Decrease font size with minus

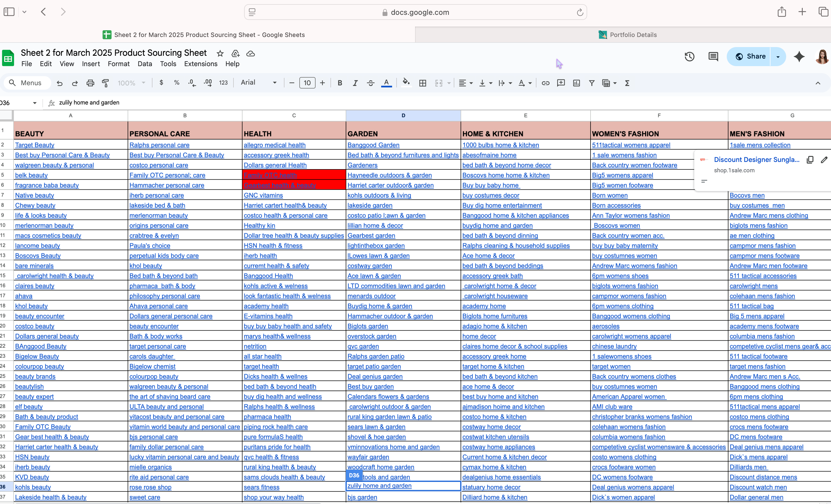click(292, 83)
